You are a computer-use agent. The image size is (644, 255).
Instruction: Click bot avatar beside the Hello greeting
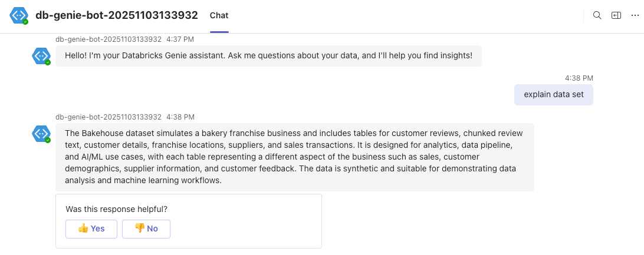pyautogui.click(x=41, y=56)
